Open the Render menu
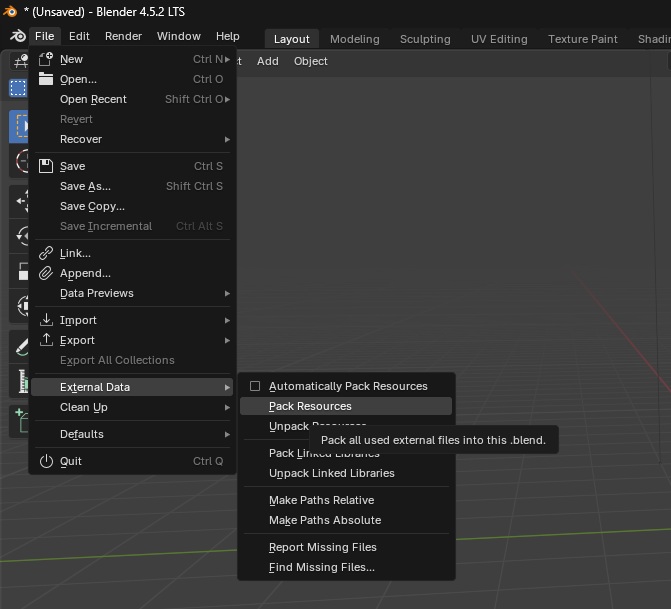The height and width of the screenshot is (609, 671). pos(123,36)
